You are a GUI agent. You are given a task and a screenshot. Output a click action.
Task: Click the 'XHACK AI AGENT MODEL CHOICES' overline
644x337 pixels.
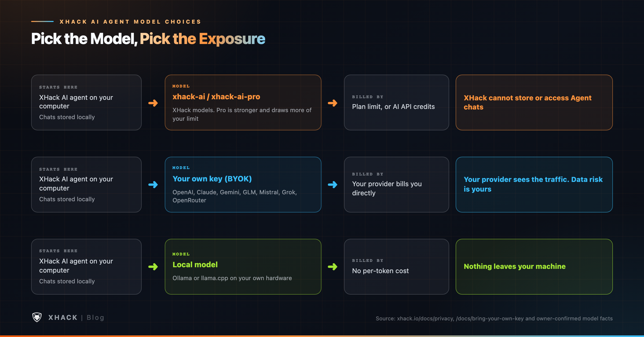(x=130, y=22)
